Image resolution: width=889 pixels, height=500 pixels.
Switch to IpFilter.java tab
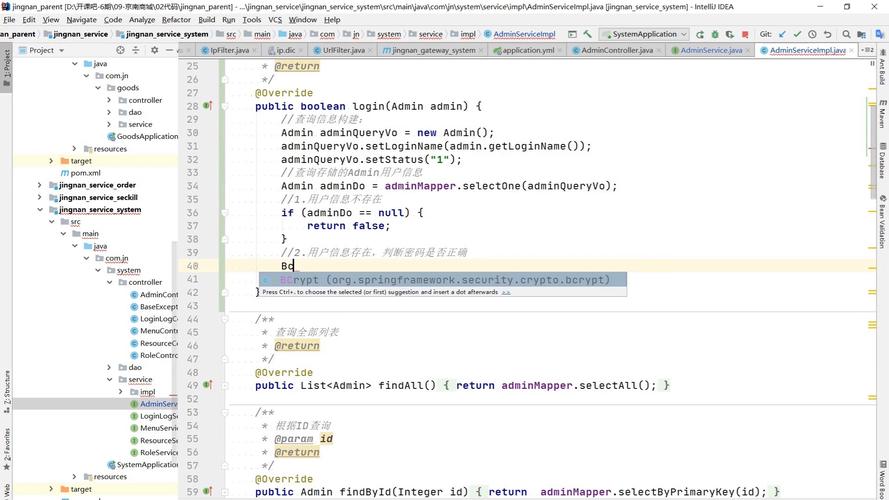pyautogui.click(x=229, y=50)
